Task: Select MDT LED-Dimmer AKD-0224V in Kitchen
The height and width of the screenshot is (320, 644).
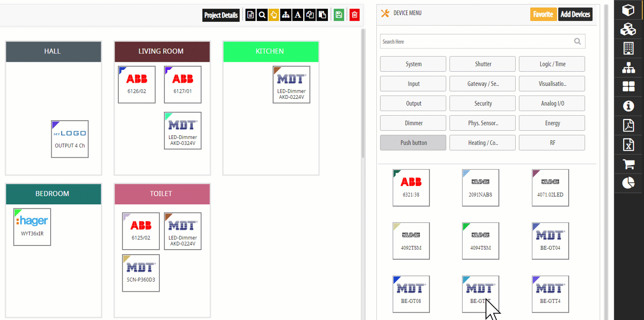Action: pos(291,85)
